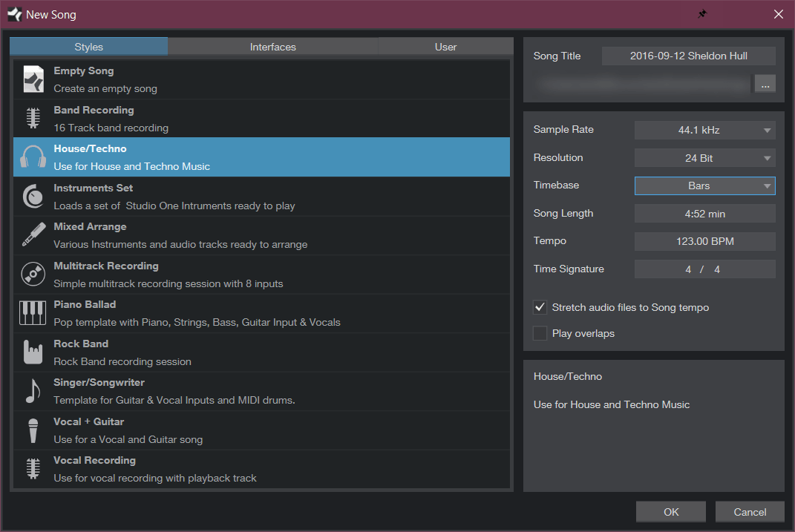Select the Mixed Arrange cable icon
This screenshot has height=532, width=795.
point(33,235)
